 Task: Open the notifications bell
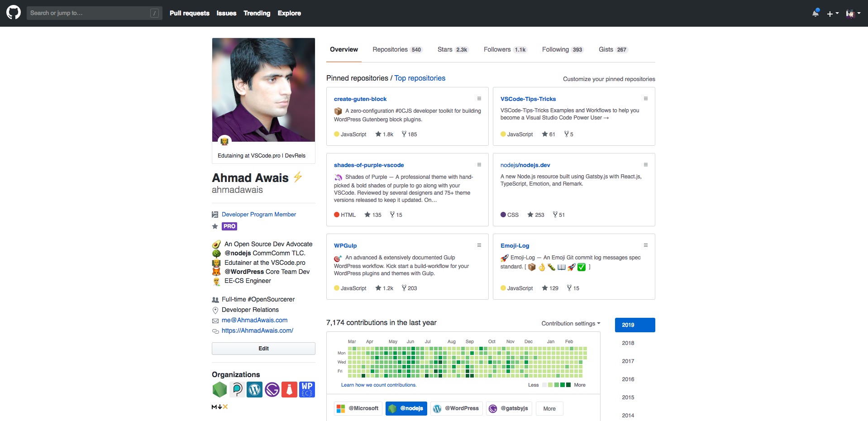pos(816,13)
